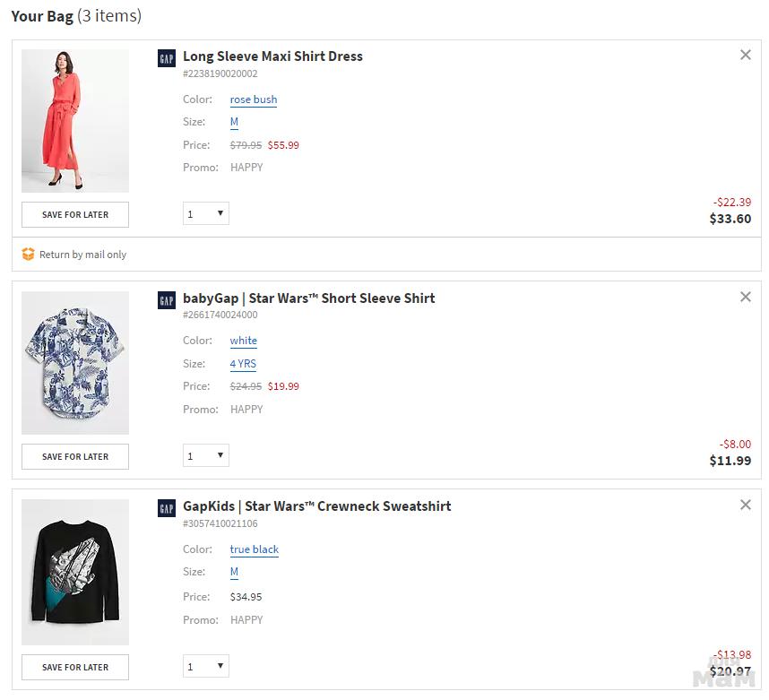This screenshot has height=700, width=769.
Task: Click the black sweatshirt product thumbnail
Action: 75,572
